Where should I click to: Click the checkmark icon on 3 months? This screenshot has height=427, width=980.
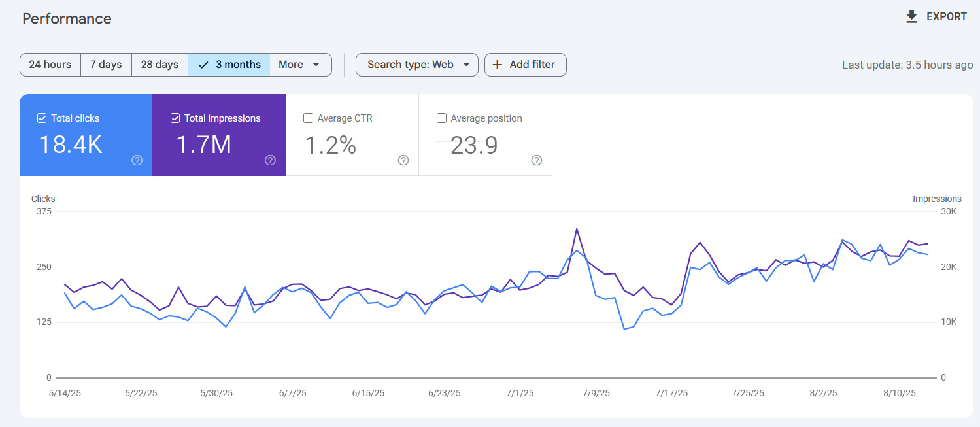coord(203,65)
